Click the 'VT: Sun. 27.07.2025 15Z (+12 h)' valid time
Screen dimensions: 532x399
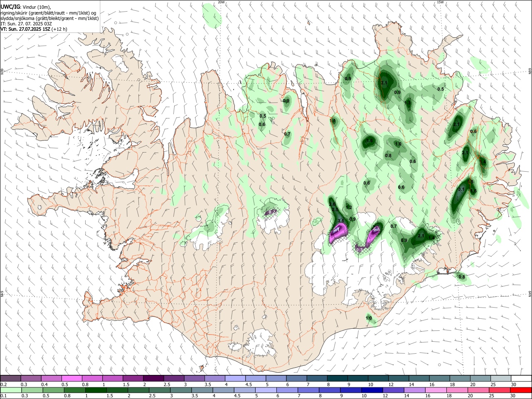click(x=34, y=29)
